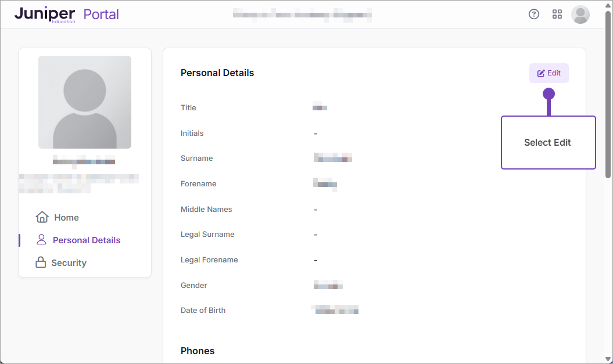613x364 pixels.
Task: Click the Select Edit tooltip box
Action: pyautogui.click(x=548, y=143)
